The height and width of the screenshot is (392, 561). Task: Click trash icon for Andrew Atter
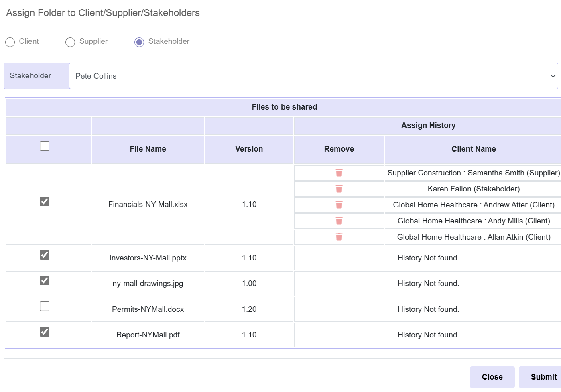[339, 205]
